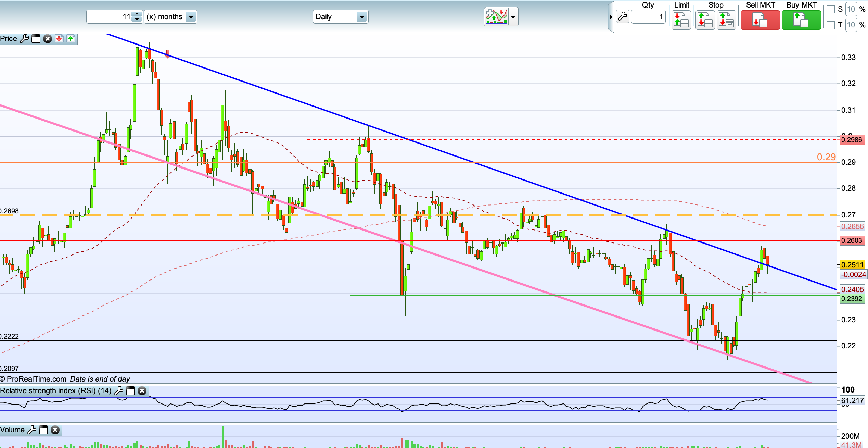Enable the S stop percent checkbox

(831, 10)
